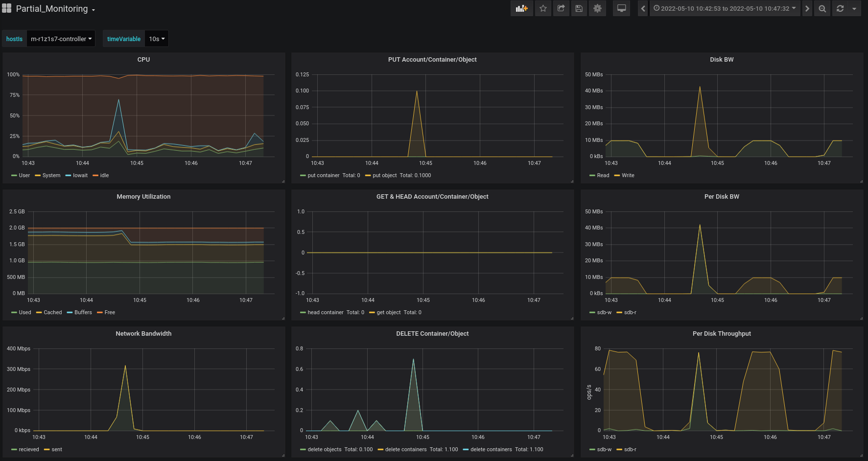868x461 pixels.
Task: Click the idle series color swatch in CPU legend
Action: tap(95, 176)
